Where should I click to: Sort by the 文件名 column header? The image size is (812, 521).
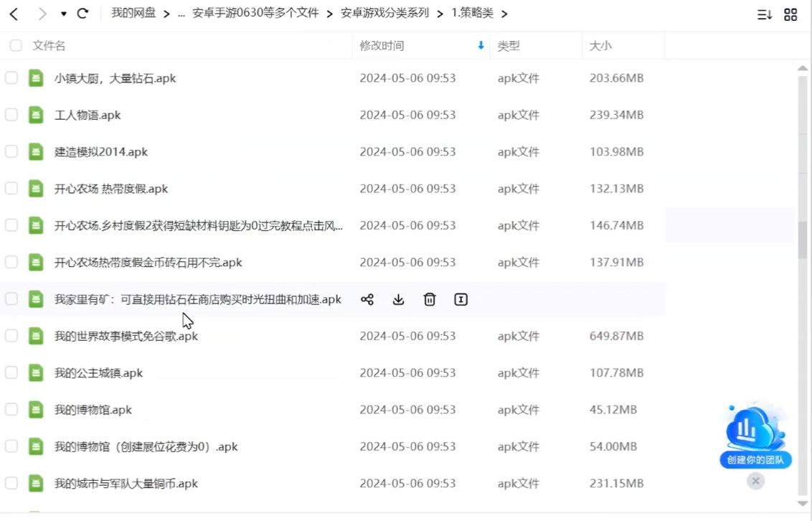pyautogui.click(x=49, y=46)
